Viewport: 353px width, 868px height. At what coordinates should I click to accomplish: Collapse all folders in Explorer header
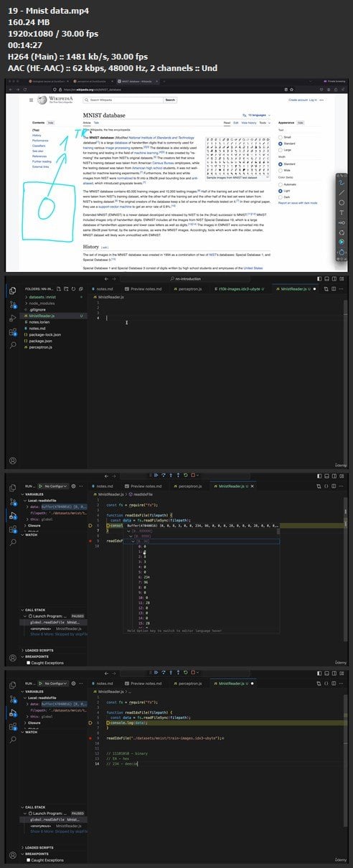(x=82, y=288)
